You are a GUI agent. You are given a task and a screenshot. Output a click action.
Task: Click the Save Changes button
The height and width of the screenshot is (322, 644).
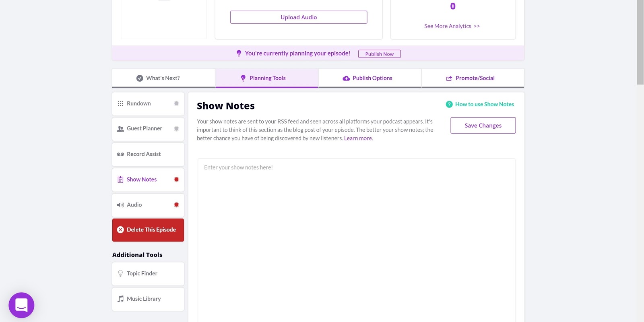[483, 125]
